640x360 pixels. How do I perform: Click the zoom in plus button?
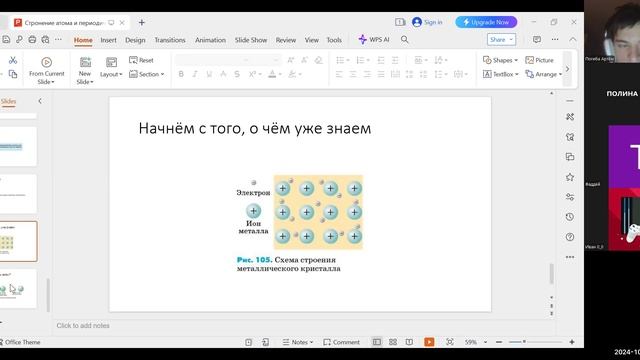tap(572, 342)
